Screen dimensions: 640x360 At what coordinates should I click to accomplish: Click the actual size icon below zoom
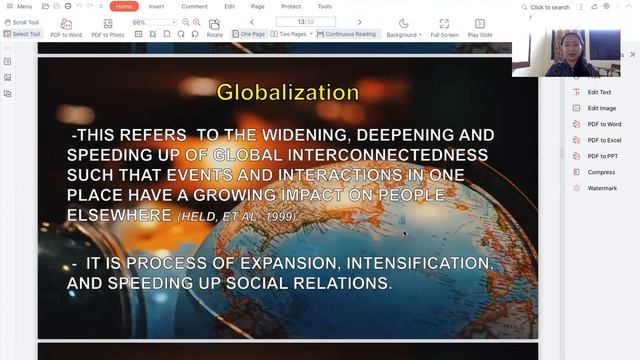click(x=138, y=34)
